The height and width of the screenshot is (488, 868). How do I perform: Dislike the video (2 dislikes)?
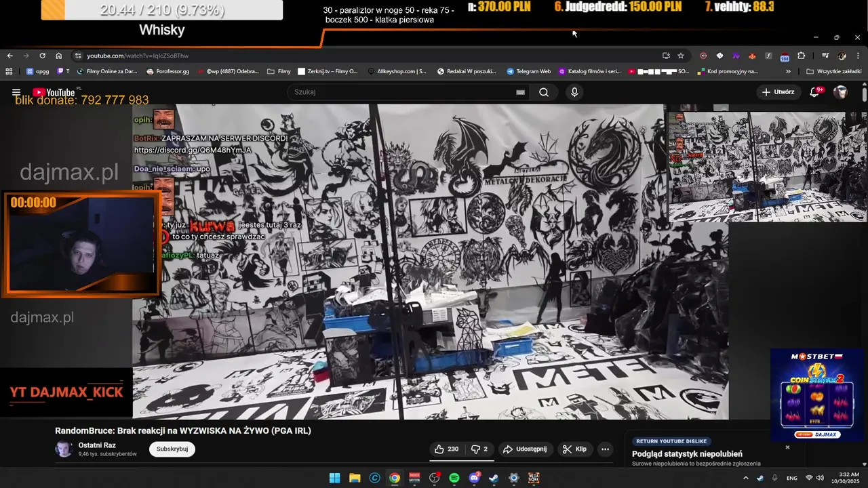pos(479,449)
